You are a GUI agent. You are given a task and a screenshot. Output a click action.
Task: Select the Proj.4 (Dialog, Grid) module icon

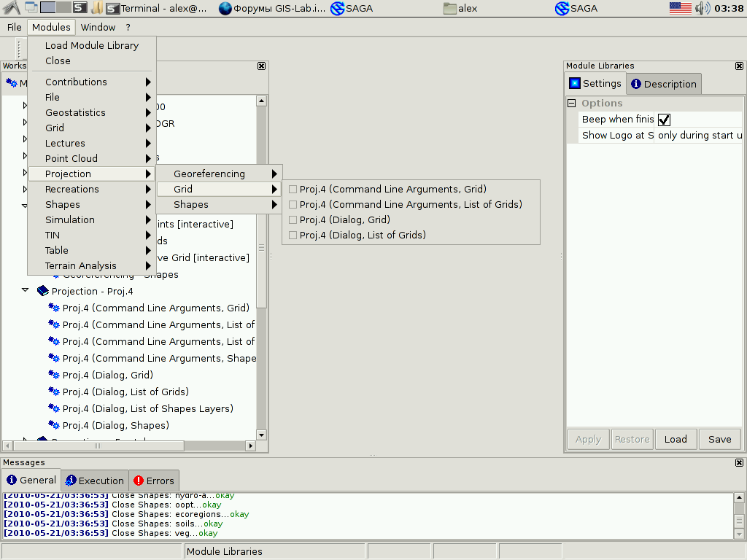click(53, 375)
